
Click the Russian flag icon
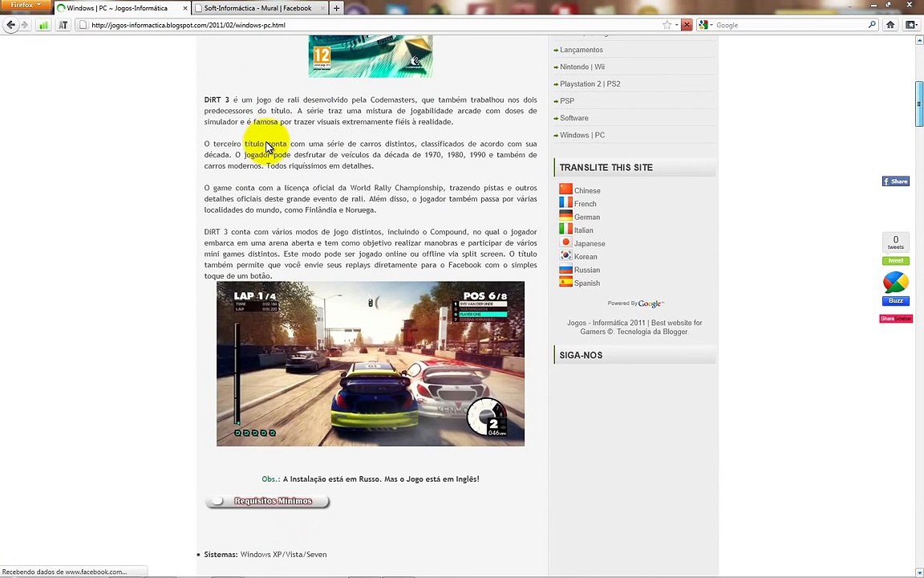pos(565,268)
